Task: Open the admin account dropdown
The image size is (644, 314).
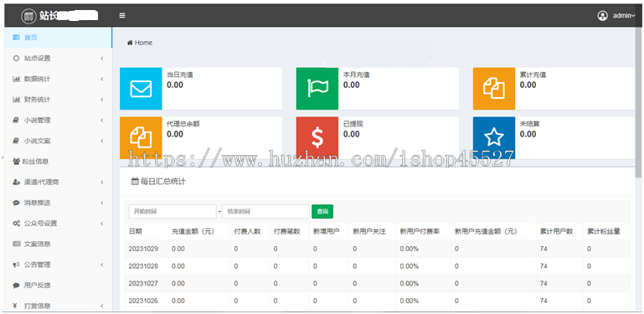Action: click(624, 16)
